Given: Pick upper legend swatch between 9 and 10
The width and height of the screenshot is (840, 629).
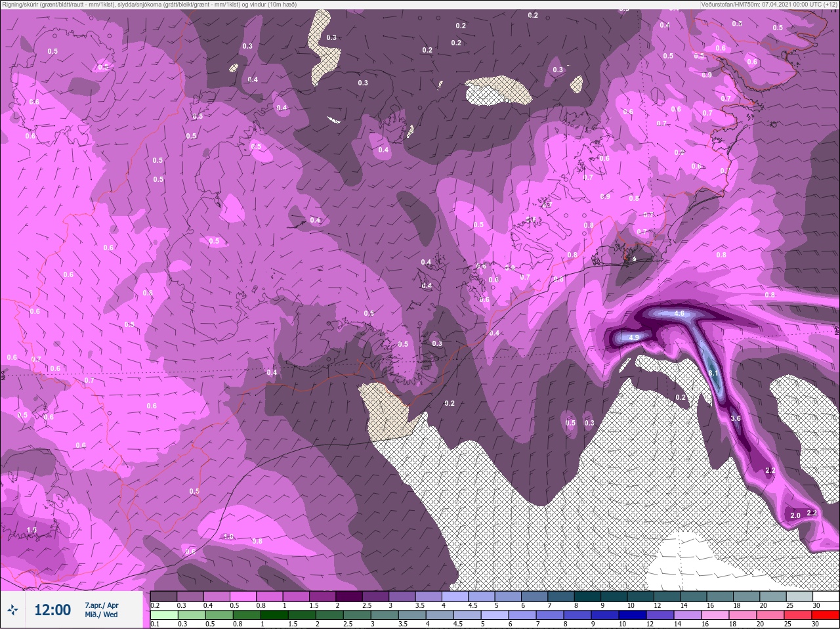Looking at the screenshot, I should click(x=615, y=596).
